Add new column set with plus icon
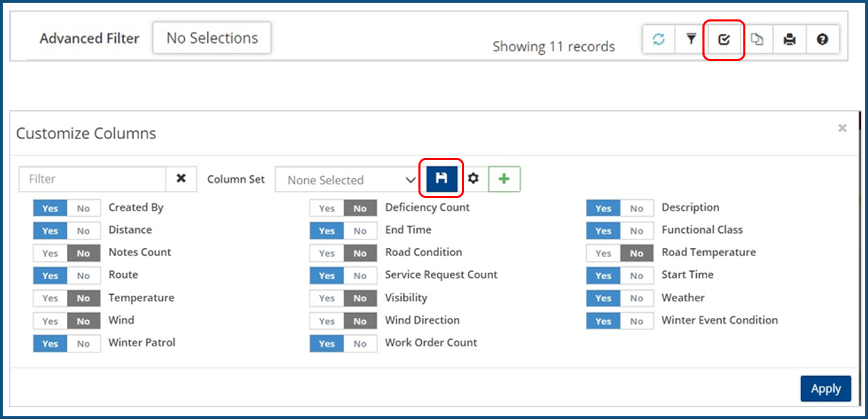The height and width of the screenshot is (419, 868). click(x=504, y=179)
